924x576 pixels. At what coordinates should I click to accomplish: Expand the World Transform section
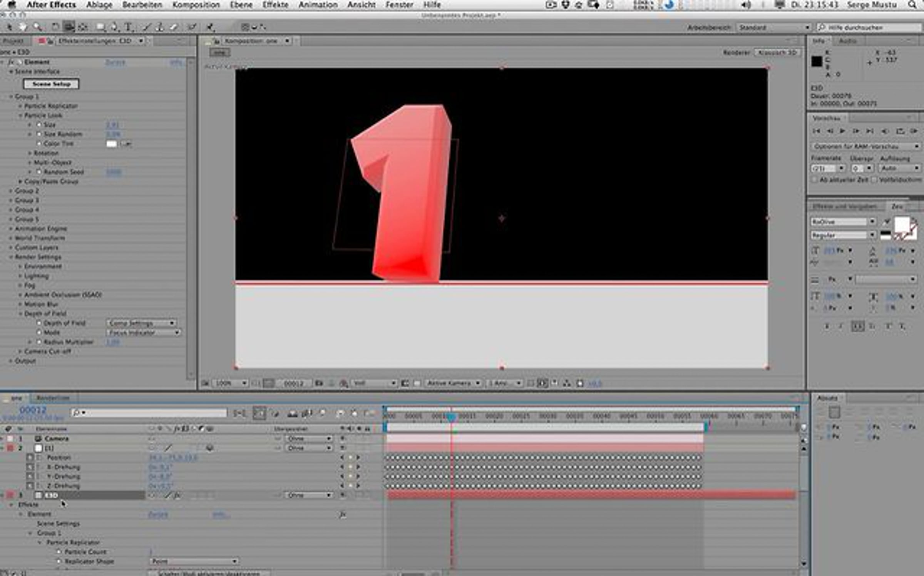coord(11,238)
